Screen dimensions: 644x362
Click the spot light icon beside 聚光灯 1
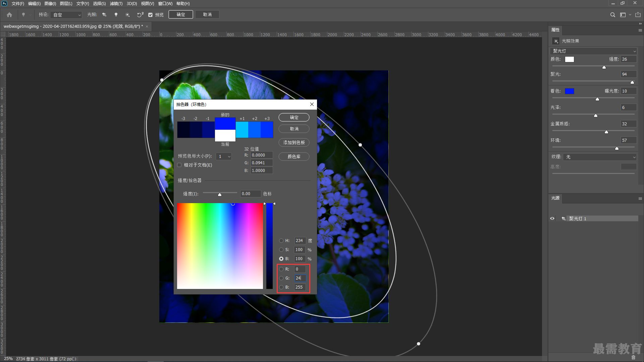563,219
